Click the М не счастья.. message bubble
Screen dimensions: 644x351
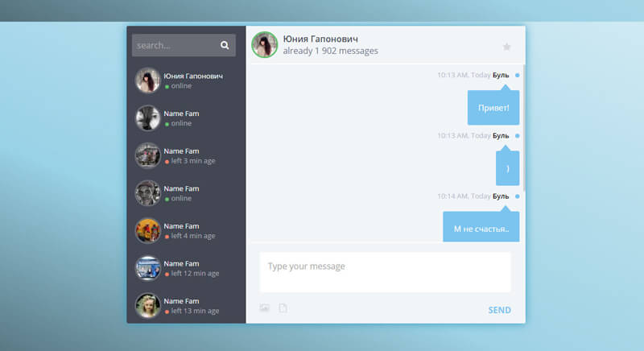tap(481, 227)
